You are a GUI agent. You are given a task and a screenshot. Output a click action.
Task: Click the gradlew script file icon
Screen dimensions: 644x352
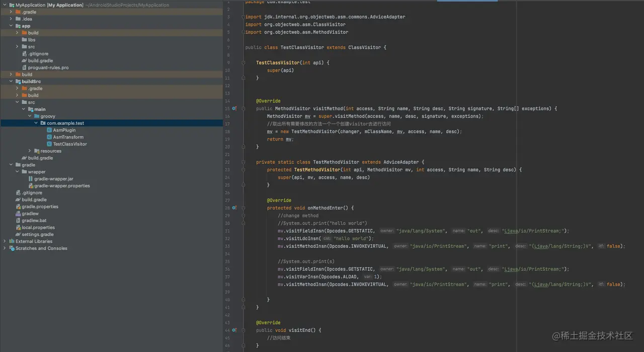[x=18, y=214]
